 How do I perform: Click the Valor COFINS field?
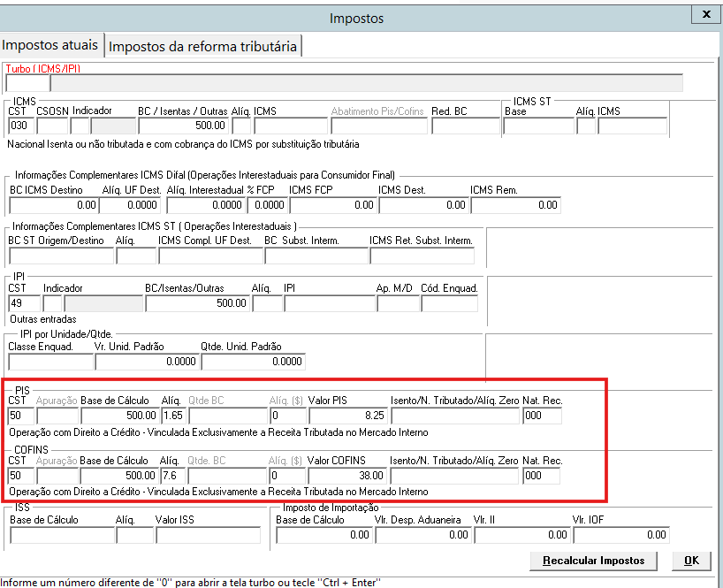(346, 476)
